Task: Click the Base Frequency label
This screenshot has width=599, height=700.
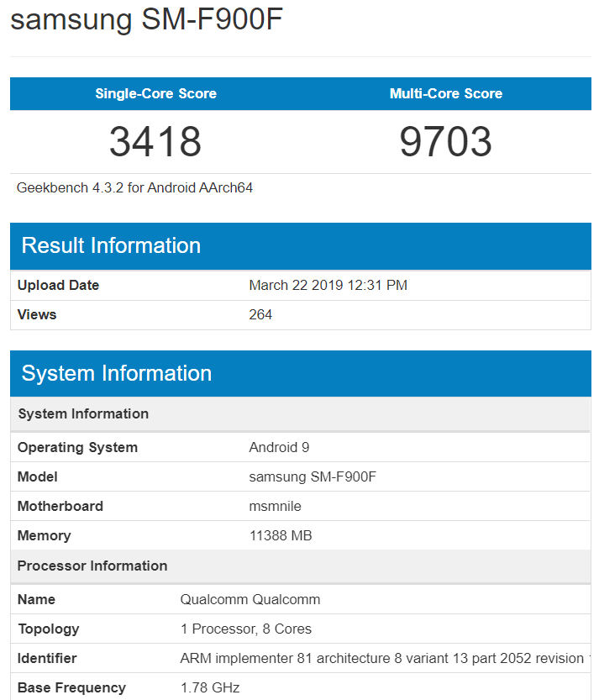Action: point(71,688)
